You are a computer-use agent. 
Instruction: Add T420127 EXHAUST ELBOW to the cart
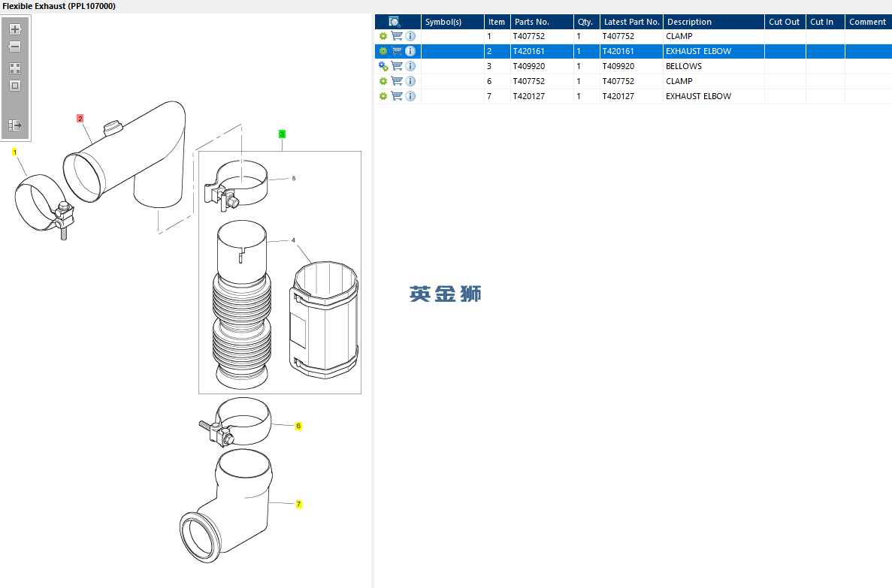(397, 96)
